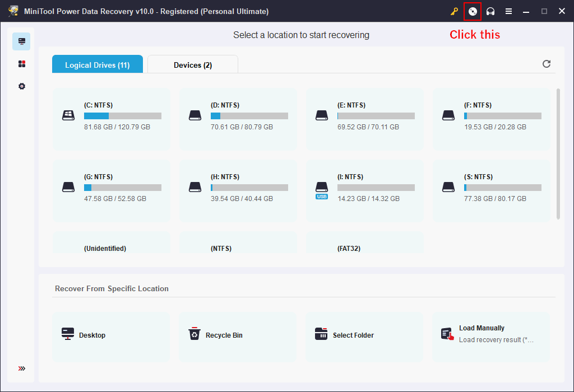
Task: Click the Load Manually icon
Action: [x=447, y=334]
